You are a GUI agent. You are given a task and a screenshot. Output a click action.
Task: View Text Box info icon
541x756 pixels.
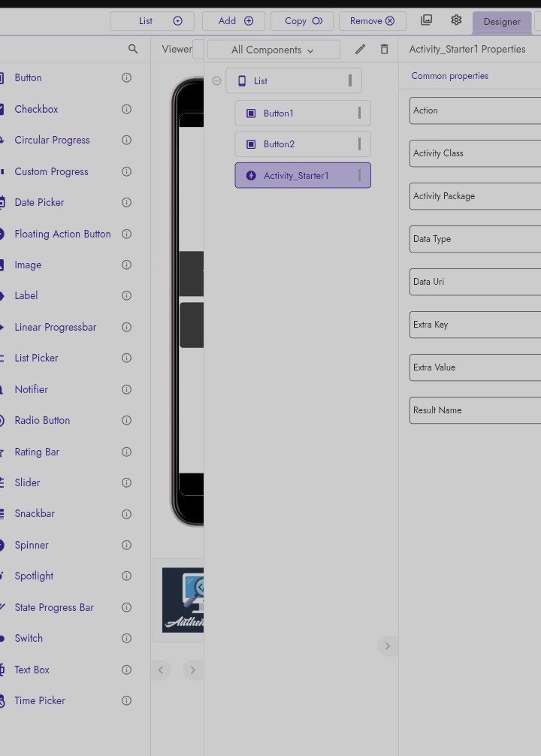[x=126, y=670]
